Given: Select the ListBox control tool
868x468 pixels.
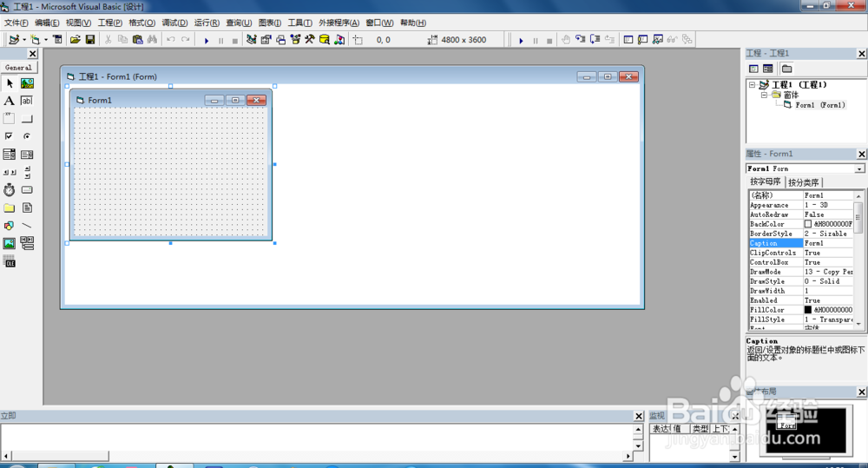Looking at the screenshot, I should point(27,154).
